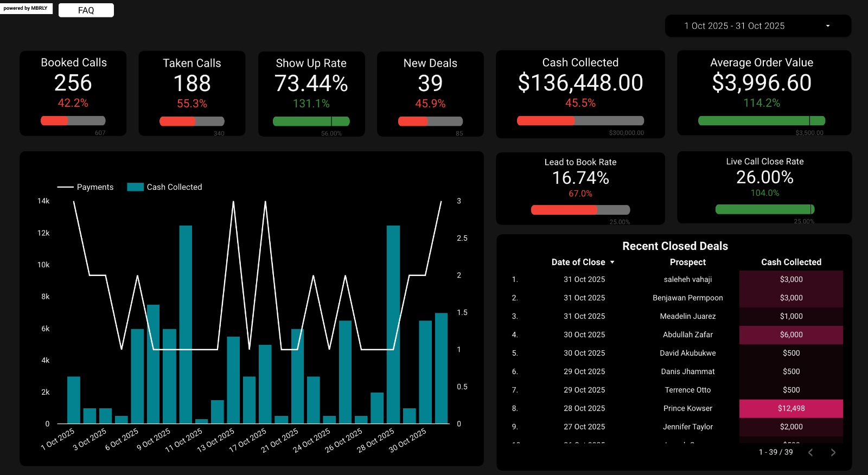Click the 42.2% Booked Calls percentage
This screenshot has width=868, height=475.
point(73,103)
